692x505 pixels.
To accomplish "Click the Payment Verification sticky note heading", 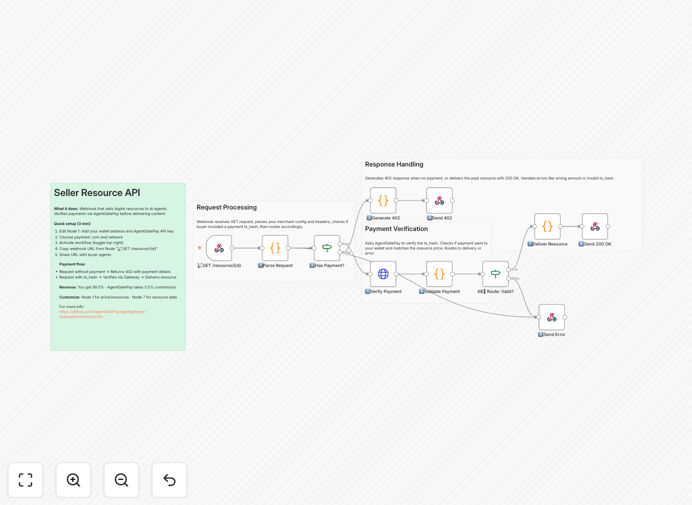I will point(396,229).
